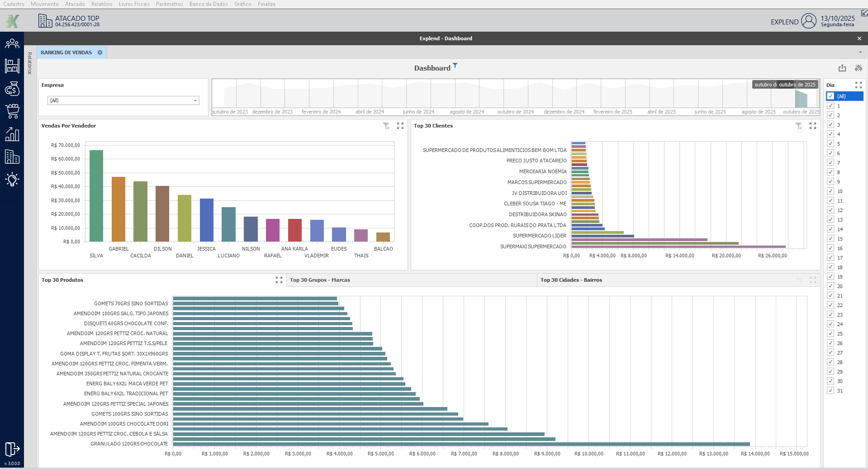Viewport: 868px width, 469px height.
Task: Toggle day 31 checkbox
Action: tap(830, 391)
